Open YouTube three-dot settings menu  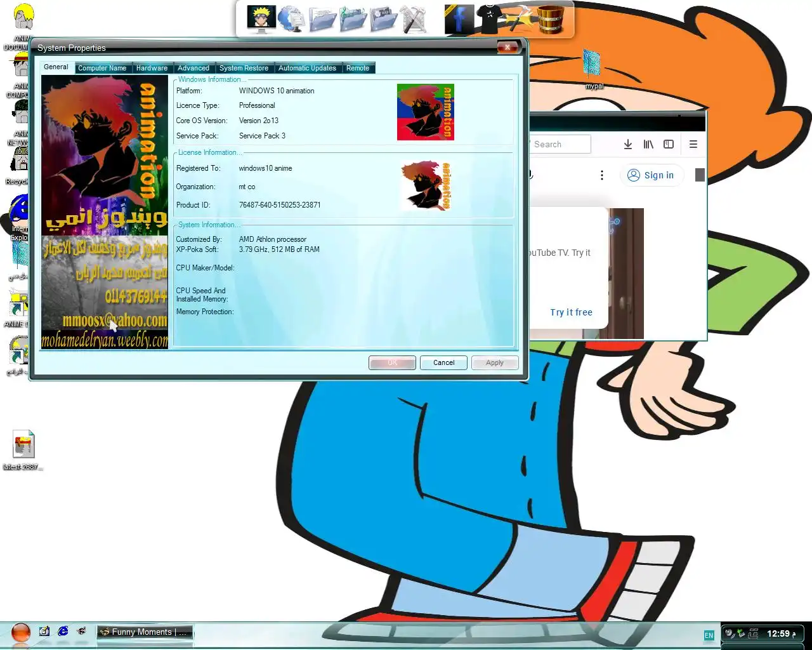coord(602,175)
